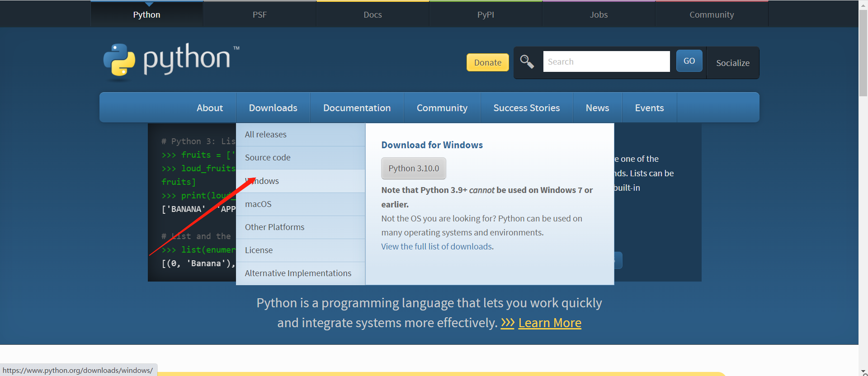
Task: Click the '# Python 3: Lis' code comment
Action: pos(198,141)
